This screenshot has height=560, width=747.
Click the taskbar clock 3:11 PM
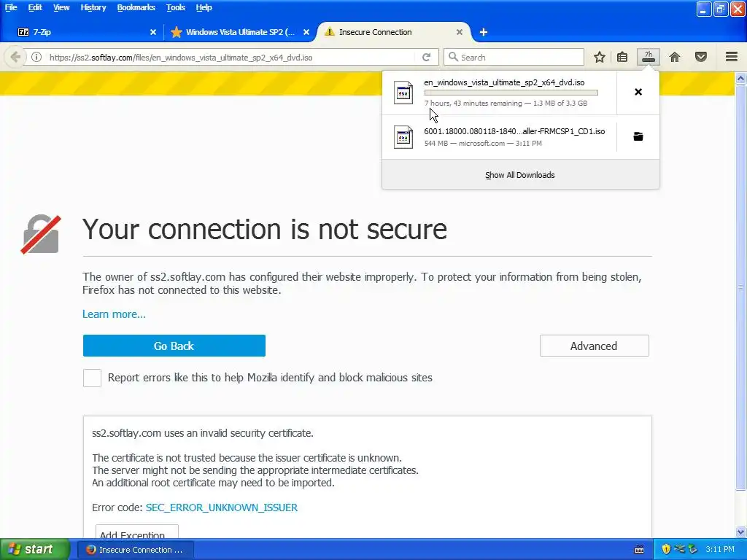click(720, 549)
